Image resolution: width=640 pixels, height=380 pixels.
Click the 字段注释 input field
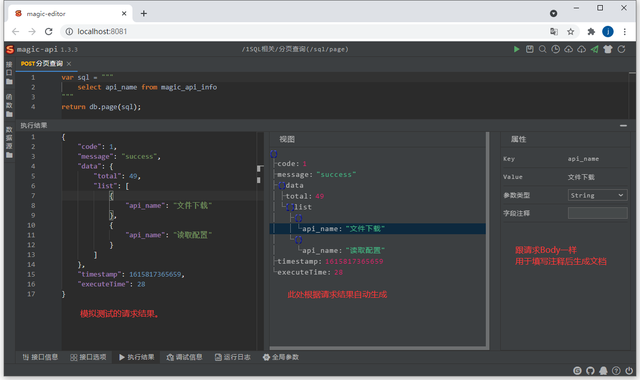[597, 213]
